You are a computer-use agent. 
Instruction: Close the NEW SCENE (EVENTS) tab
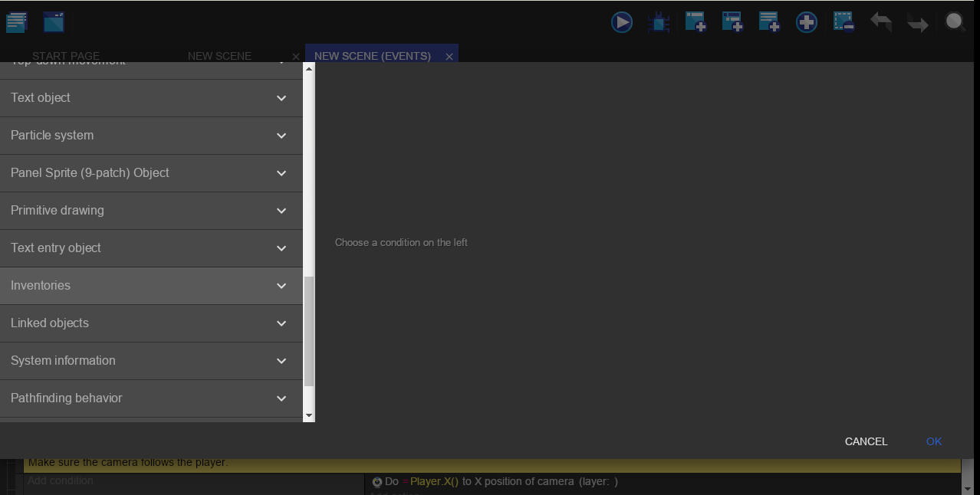click(x=449, y=57)
